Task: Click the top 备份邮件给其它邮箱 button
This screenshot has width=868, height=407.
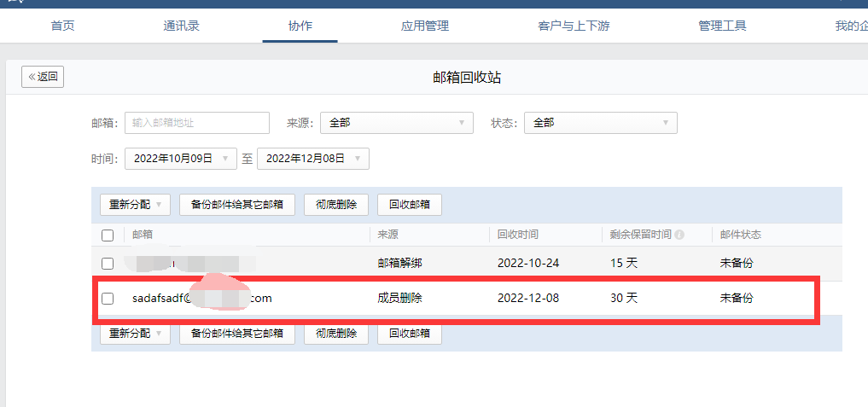Action: [x=237, y=205]
